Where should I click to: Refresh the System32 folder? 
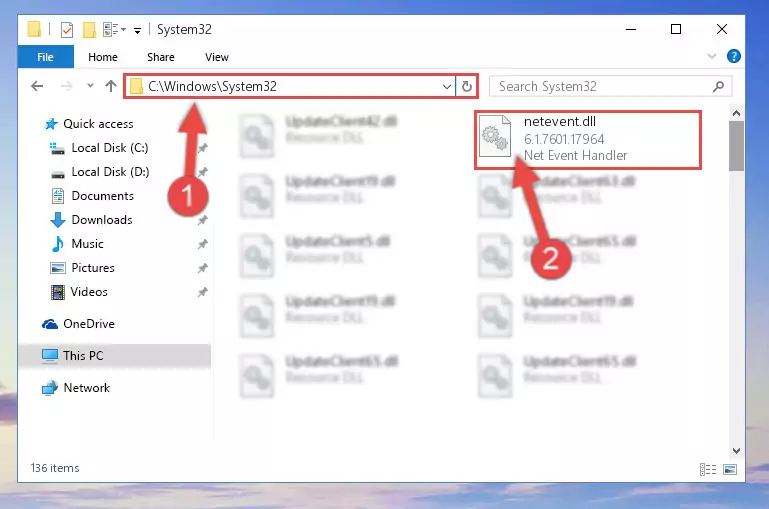pyautogui.click(x=466, y=87)
